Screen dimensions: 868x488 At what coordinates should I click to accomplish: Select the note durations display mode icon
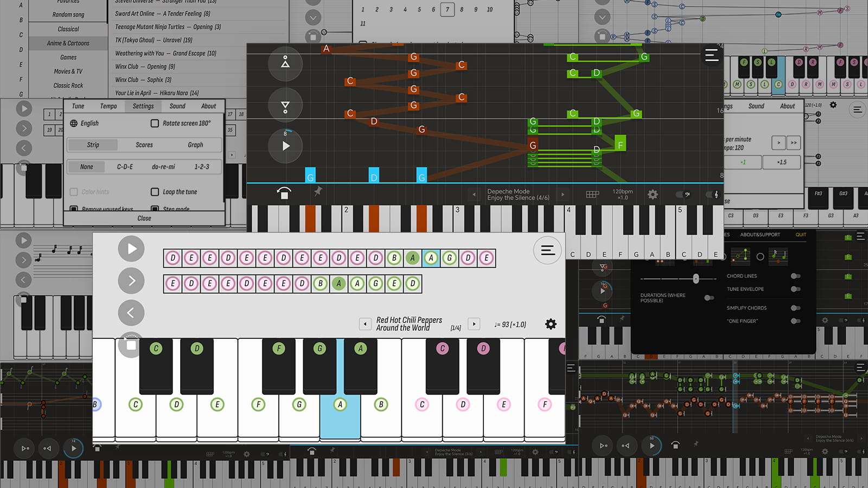tap(778, 255)
